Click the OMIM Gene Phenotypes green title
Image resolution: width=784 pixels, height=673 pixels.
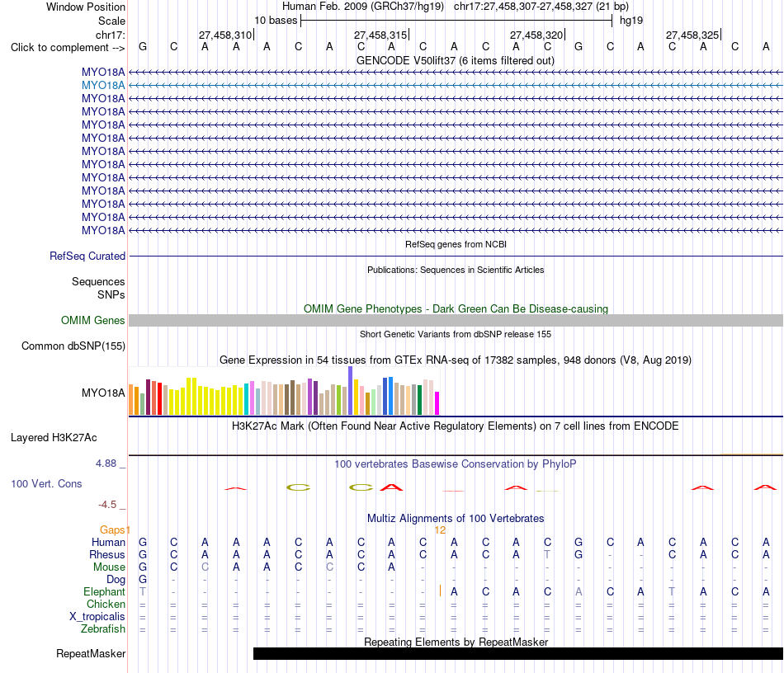point(456,308)
